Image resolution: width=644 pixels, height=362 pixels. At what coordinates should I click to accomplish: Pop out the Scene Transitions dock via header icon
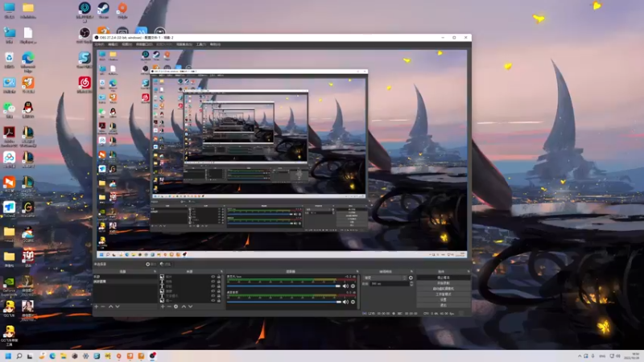(x=411, y=271)
